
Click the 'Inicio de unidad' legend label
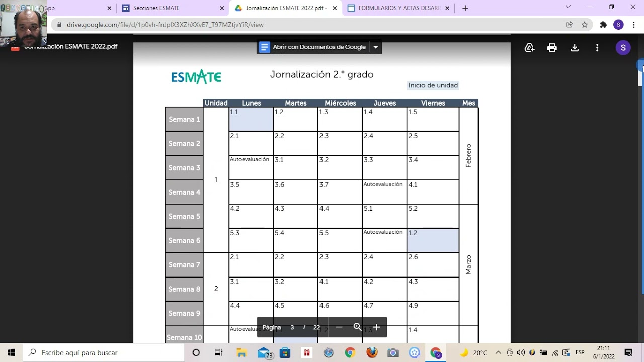[433, 85]
